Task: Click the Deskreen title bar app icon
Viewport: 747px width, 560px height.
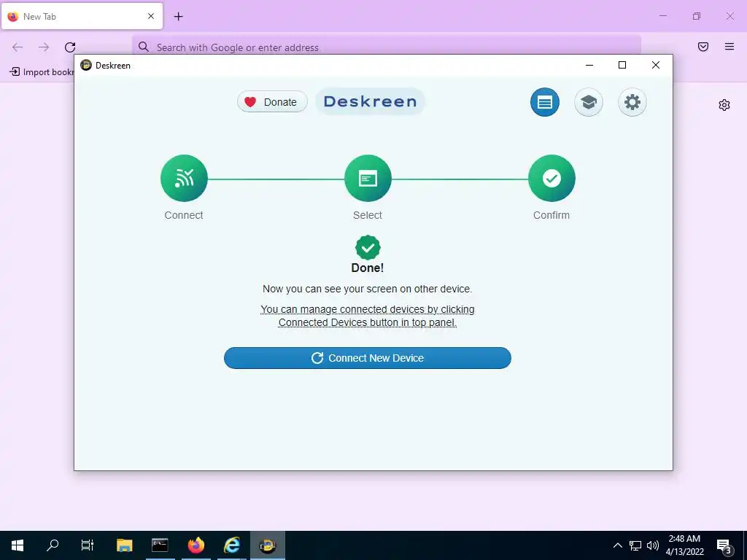Action: coord(86,65)
